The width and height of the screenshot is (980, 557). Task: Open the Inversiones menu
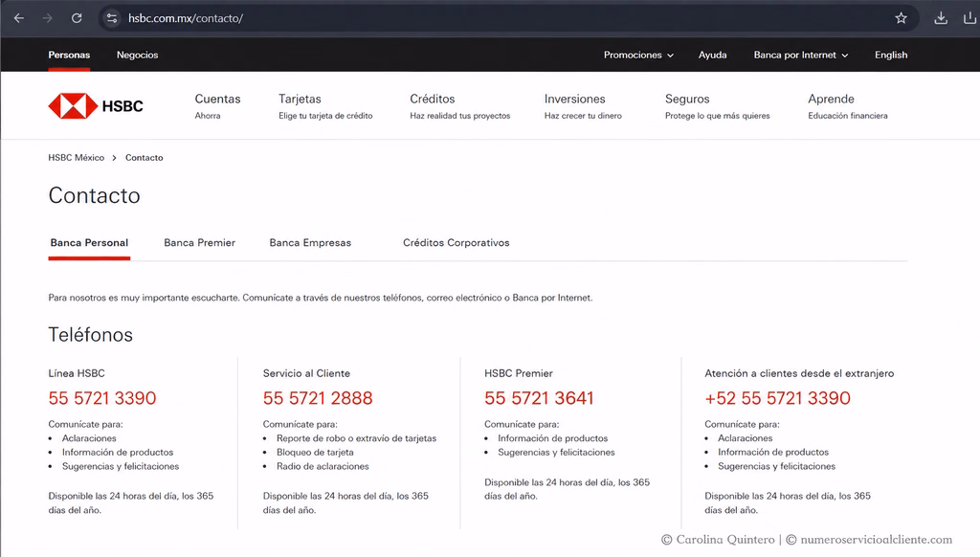[x=574, y=99]
